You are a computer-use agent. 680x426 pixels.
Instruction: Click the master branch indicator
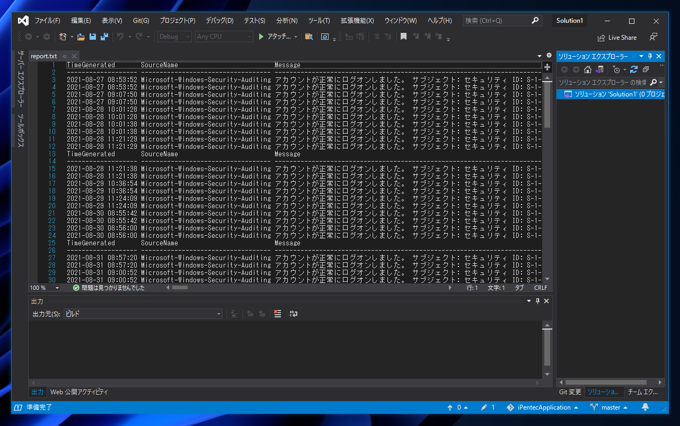coord(609,407)
